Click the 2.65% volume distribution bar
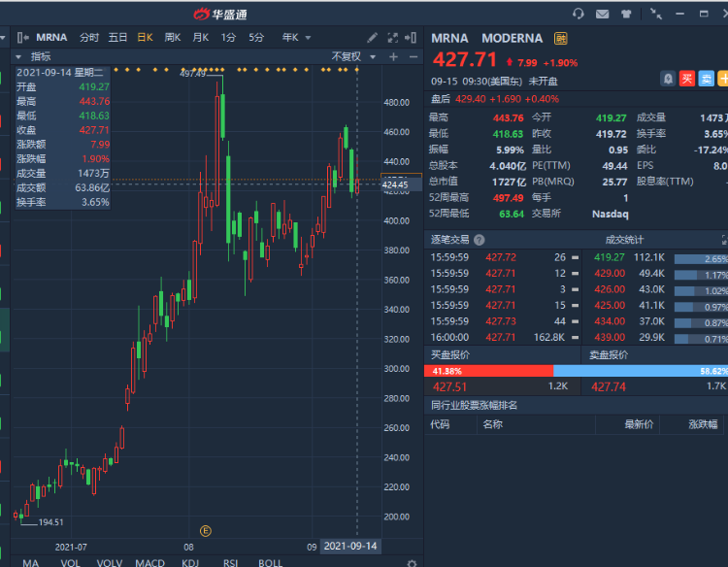The width and height of the screenshot is (728, 567). [x=701, y=259]
